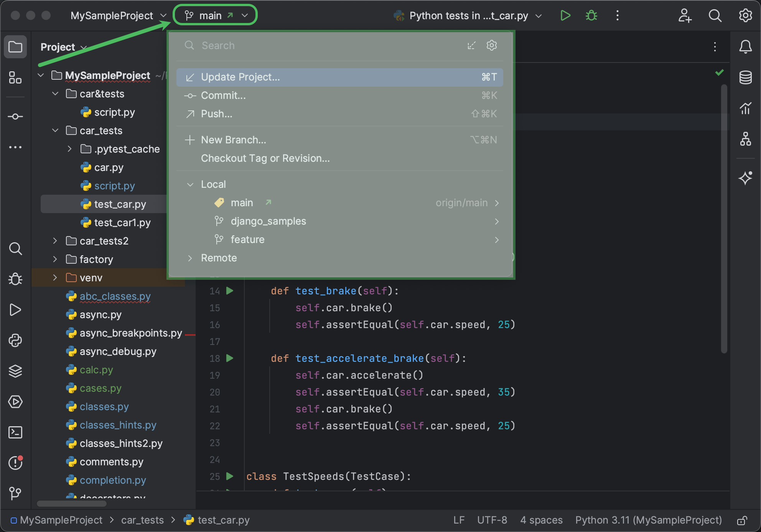Open the Terminal tool window
The height and width of the screenshot is (532, 761).
(x=15, y=432)
